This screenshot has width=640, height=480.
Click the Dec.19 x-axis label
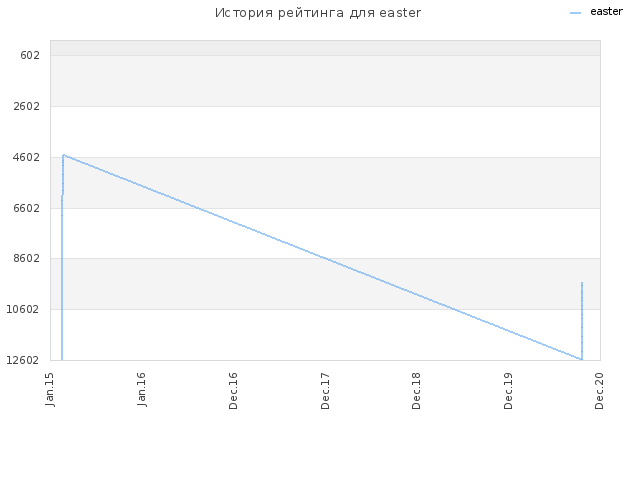coord(508,391)
